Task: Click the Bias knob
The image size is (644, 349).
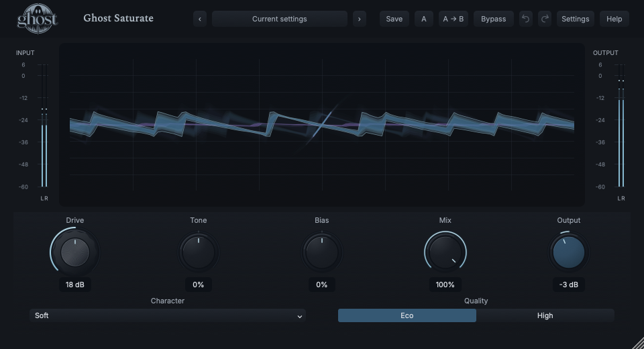Action: (322, 252)
